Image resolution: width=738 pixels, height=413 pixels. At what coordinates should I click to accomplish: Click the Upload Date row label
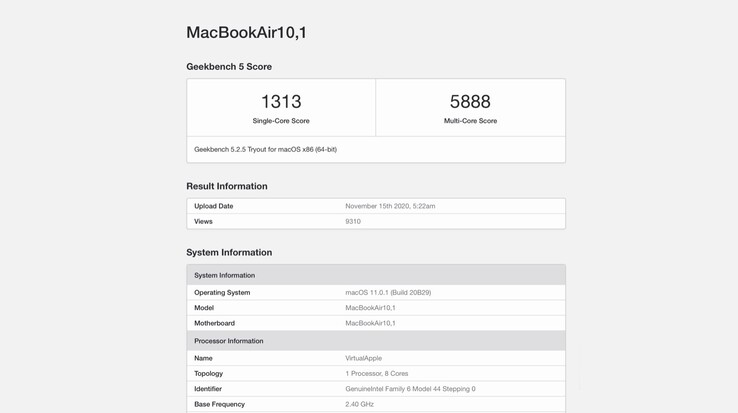[214, 206]
